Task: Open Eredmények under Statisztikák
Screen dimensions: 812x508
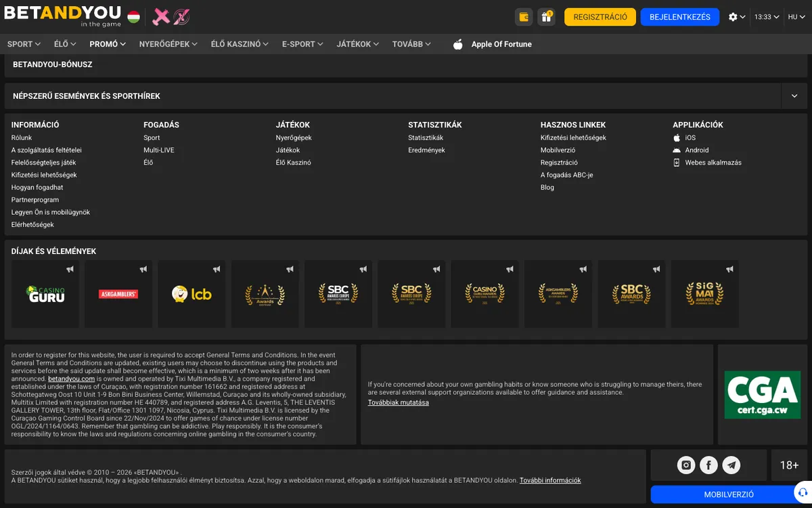Action: [426, 150]
